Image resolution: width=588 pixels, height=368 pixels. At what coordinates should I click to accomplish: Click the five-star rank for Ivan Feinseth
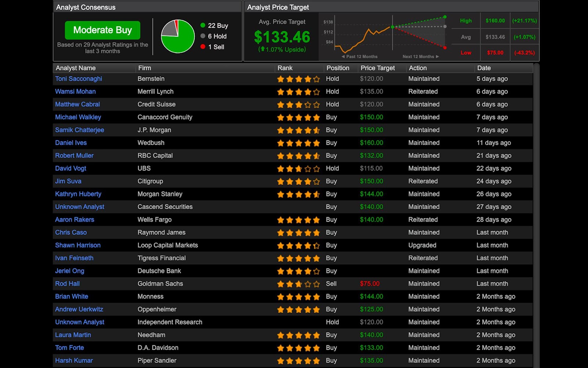298,258
